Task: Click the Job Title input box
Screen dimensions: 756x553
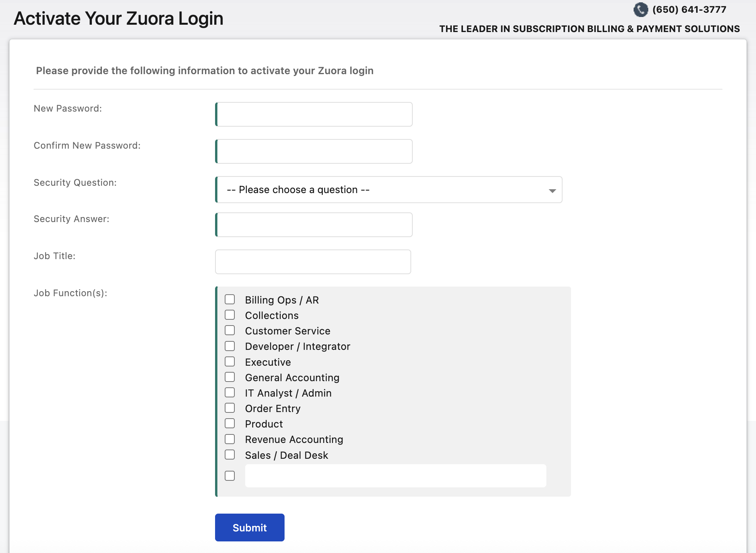Action: click(313, 262)
